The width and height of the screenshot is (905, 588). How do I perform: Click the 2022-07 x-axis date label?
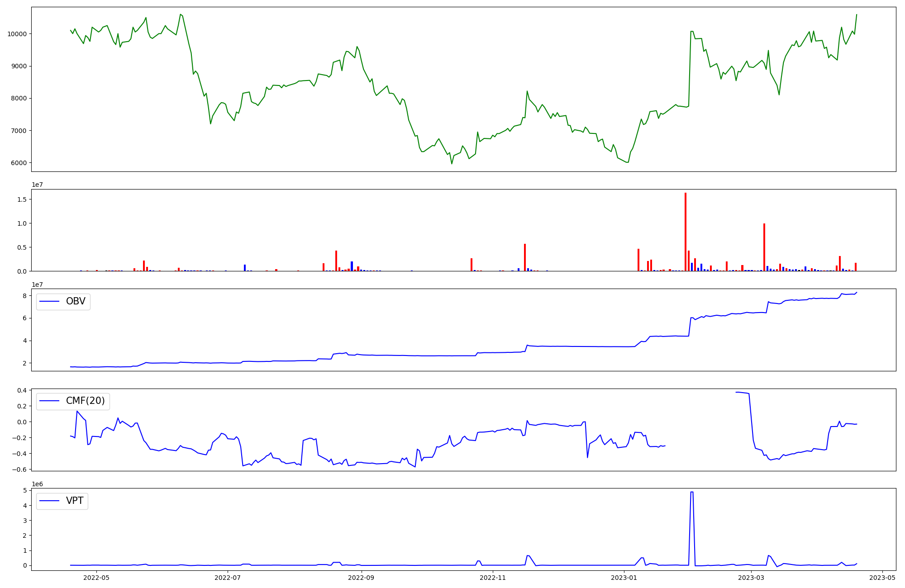(228, 578)
